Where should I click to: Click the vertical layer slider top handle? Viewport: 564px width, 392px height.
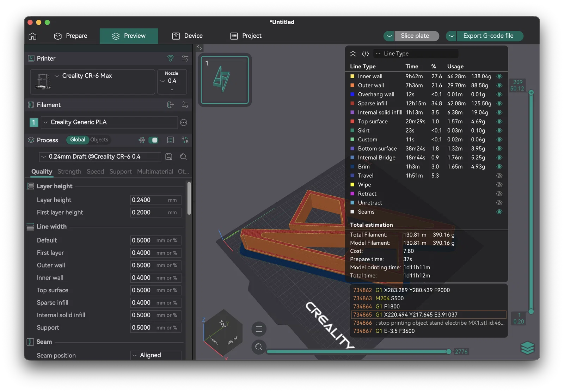531,92
